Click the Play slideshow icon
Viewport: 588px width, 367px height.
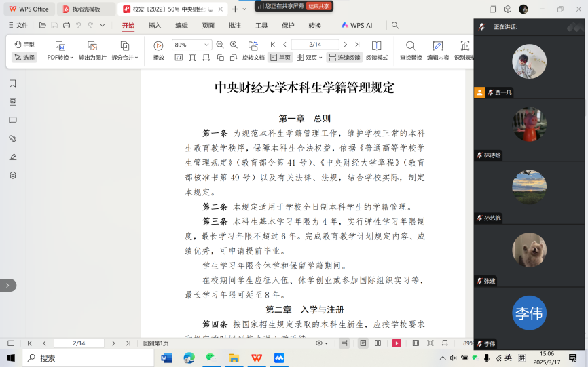(x=158, y=50)
